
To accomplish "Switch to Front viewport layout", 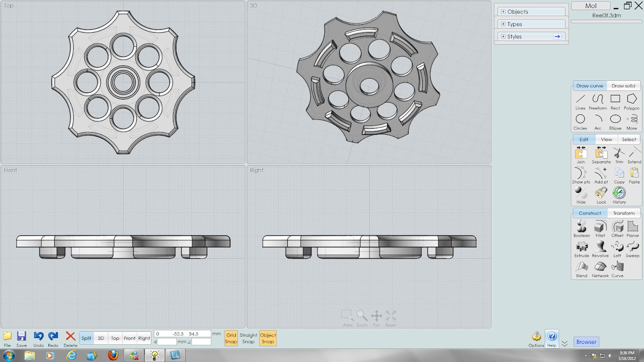I will (130, 338).
